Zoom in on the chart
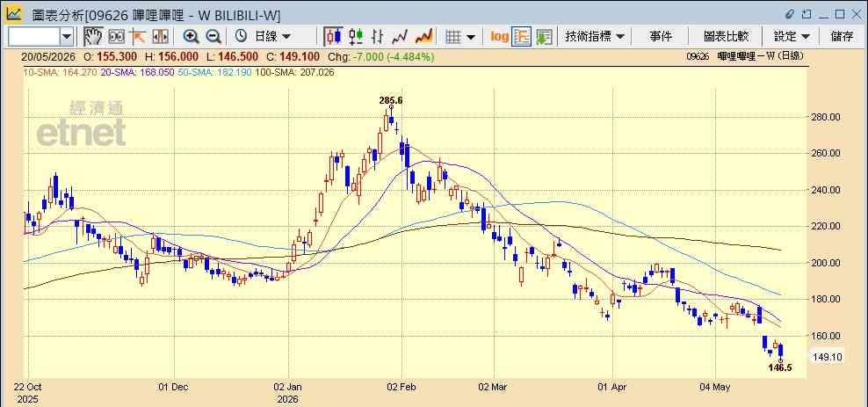The width and height of the screenshot is (868, 407). point(191,37)
